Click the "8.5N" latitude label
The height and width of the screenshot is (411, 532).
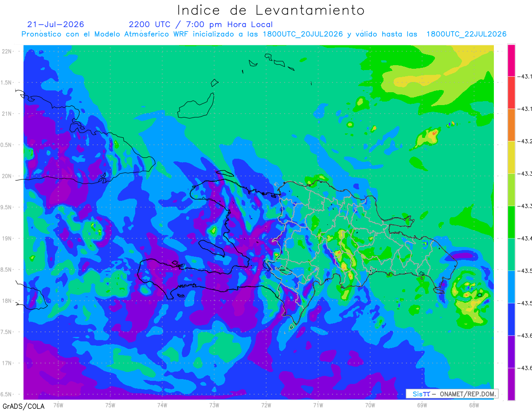(6, 270)
